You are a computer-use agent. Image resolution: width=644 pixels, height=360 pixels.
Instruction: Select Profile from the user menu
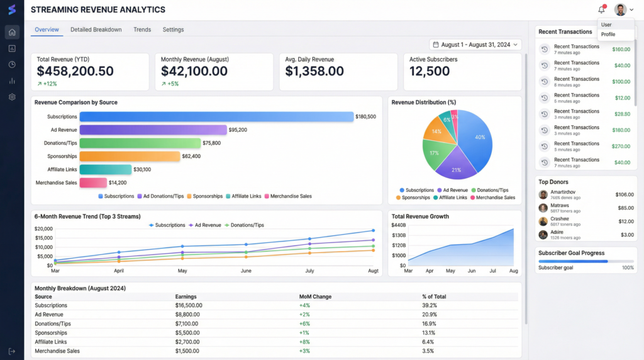[x=608, y=35]
